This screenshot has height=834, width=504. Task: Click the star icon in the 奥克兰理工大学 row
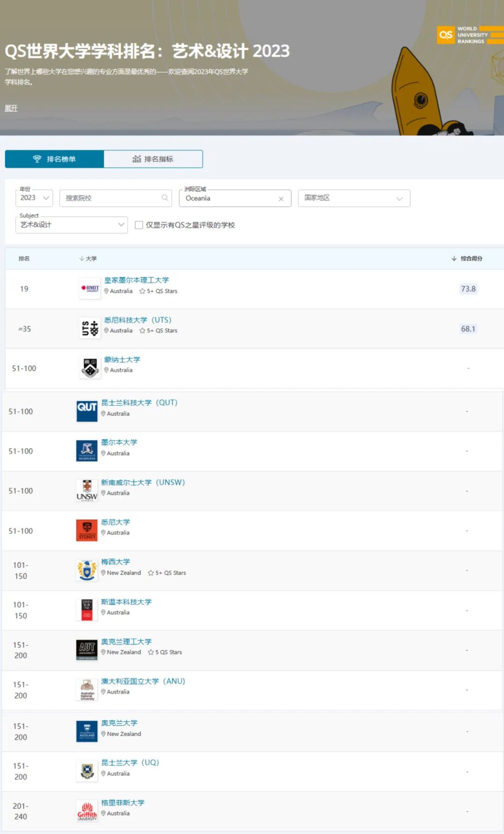pyautogui.click(x=151, y=652)
